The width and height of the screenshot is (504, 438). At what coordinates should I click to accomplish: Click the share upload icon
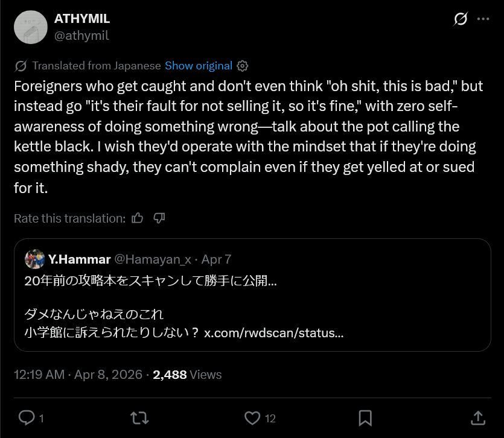[477, 417]
